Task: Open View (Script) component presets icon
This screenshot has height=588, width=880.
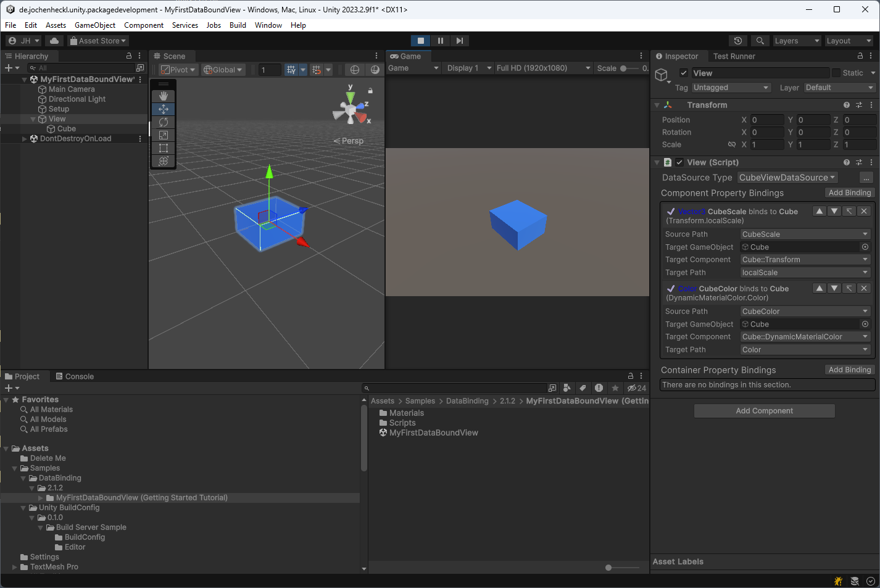Action: tap(859, 162)
